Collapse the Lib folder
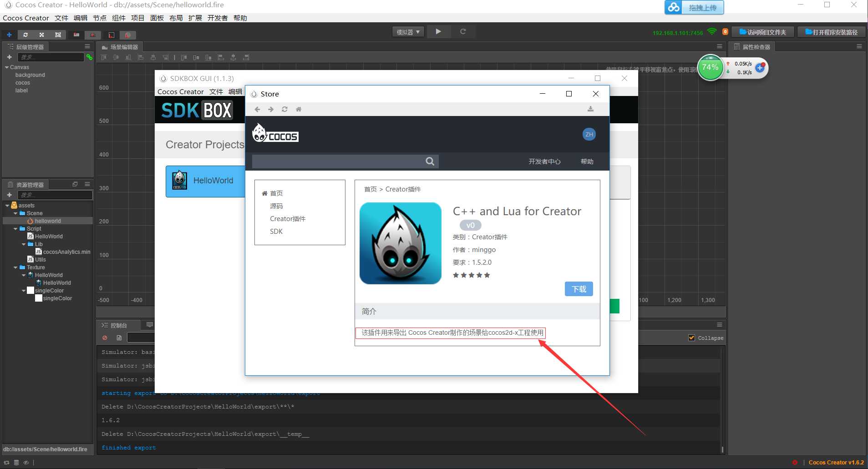Viewport: 868px width, 469px height. pos(24,244)
